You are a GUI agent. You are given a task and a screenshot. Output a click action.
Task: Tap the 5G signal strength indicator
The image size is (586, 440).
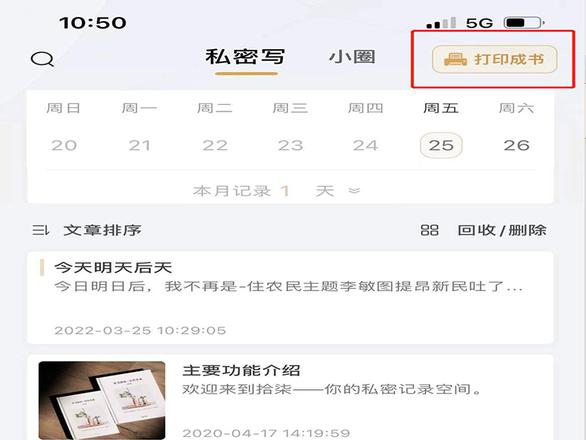[441, 23]
